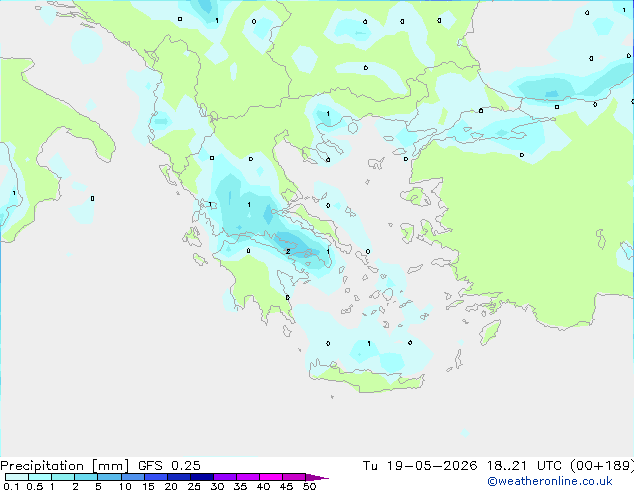
Task: Click the '10' legend scale label
Action: [x=125, y=486]
